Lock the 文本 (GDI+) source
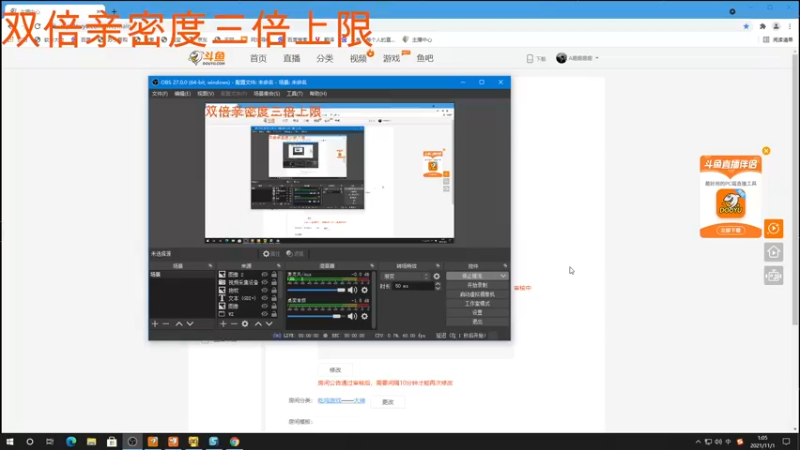Screen dimensions: 800x450 274,298
